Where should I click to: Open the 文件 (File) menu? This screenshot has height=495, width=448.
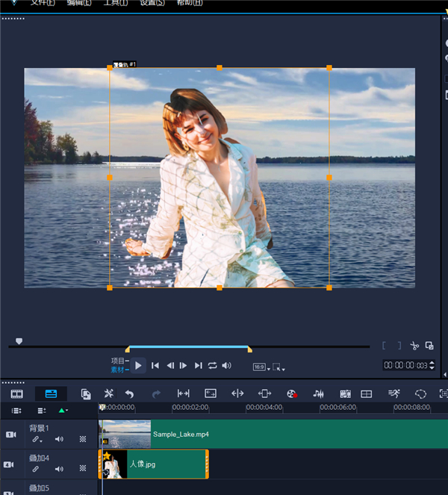click(x=43, y=3)
